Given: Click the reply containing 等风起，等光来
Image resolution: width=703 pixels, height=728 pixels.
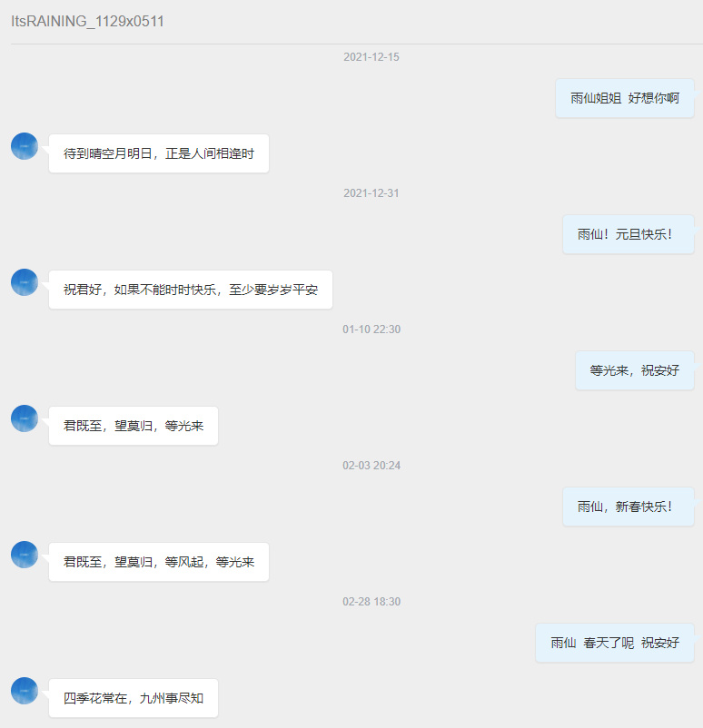Looking at the screenshot, I should coord(159,562).
